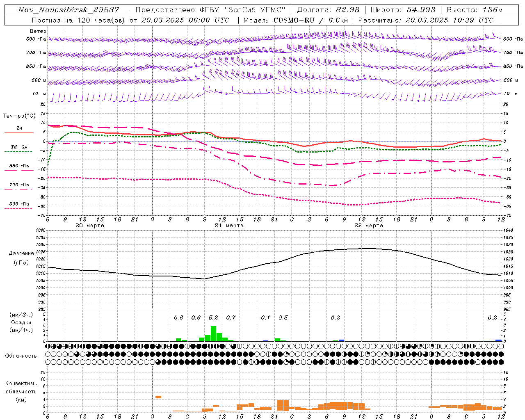Click the isolated orange convective bar near 21 March 00h

click(158, 397)
